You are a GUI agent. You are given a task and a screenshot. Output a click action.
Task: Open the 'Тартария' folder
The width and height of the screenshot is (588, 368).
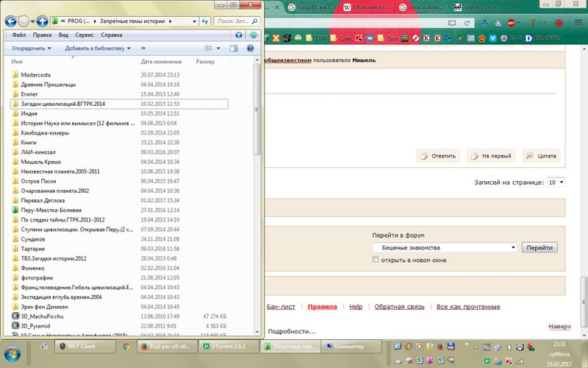point(34,248)
